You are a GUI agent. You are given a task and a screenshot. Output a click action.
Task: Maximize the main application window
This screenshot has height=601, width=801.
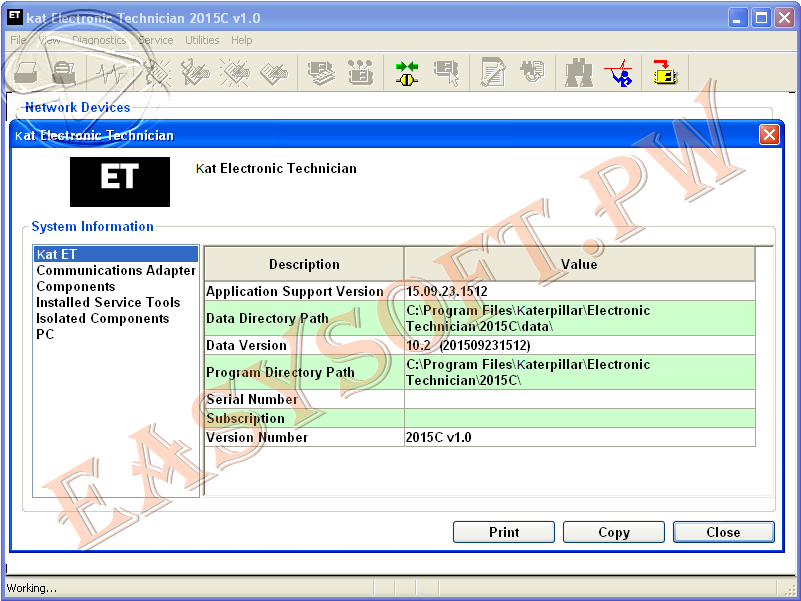point(761,18)
